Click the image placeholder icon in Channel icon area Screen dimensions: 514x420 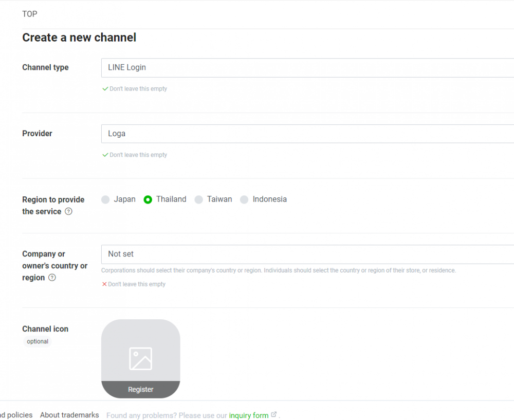[x=140, y=358]
